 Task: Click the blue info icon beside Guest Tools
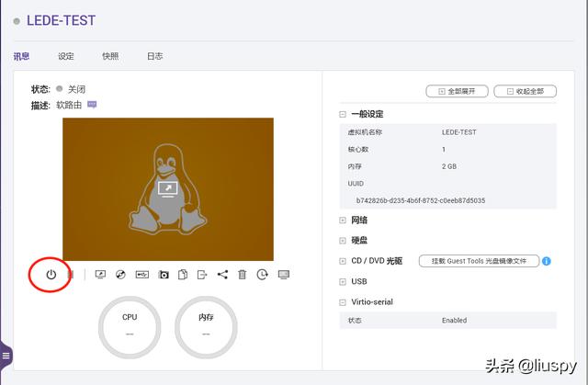coord(547,261)
